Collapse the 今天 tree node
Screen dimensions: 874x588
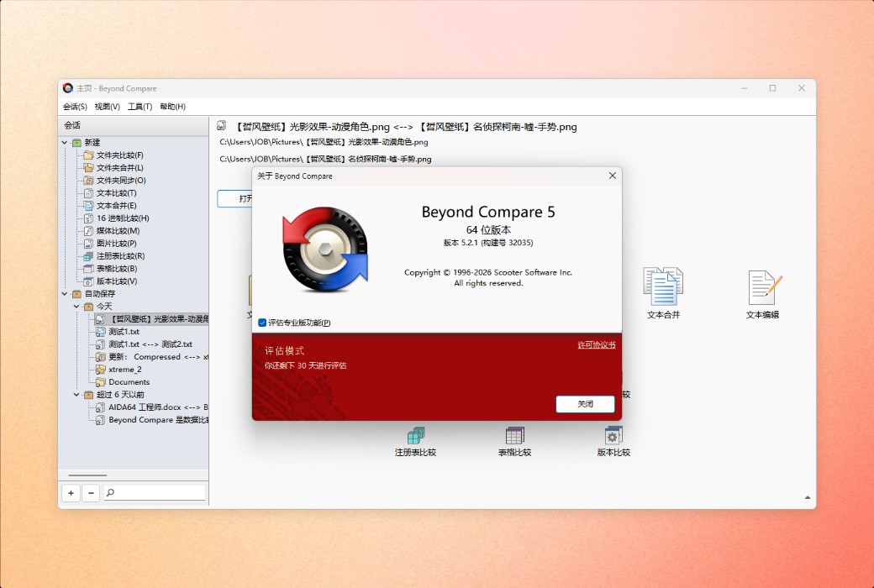tap(77, 307)
